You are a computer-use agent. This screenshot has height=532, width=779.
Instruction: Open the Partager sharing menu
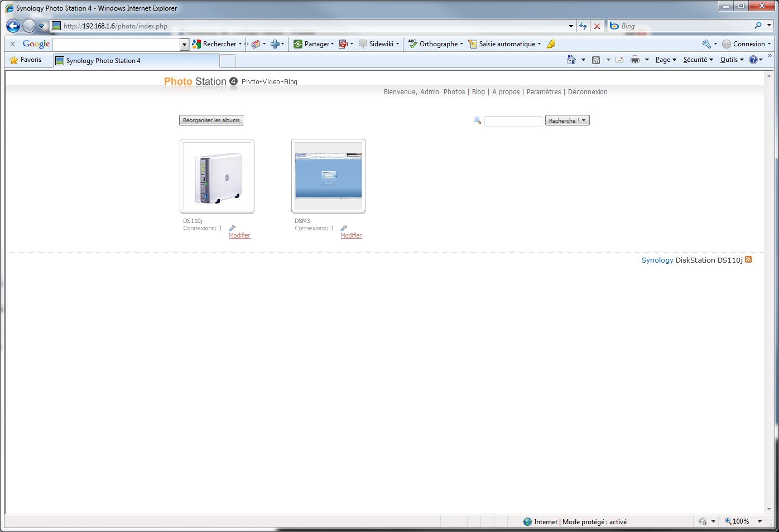(314, 44)
